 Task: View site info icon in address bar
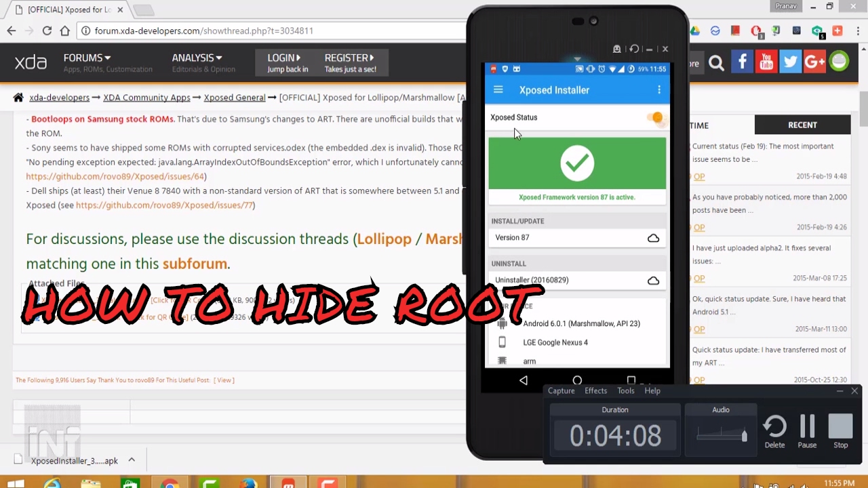coord(85,30)
